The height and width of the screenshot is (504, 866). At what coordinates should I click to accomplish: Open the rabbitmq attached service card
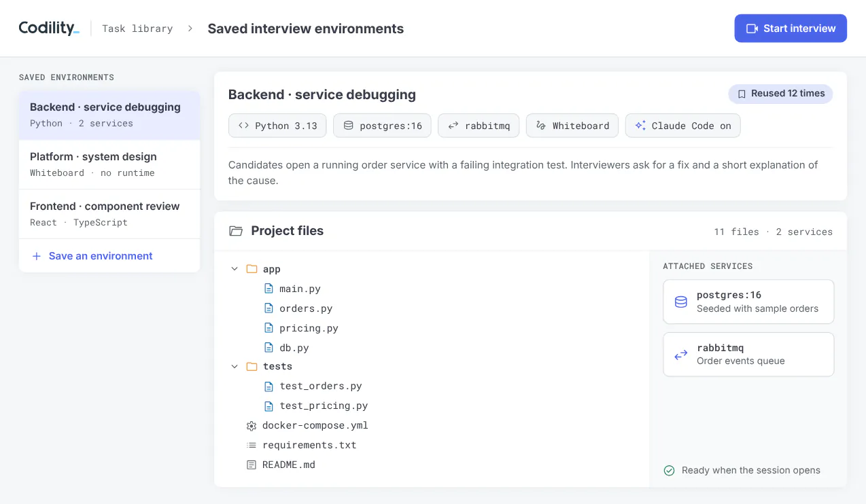748,355
